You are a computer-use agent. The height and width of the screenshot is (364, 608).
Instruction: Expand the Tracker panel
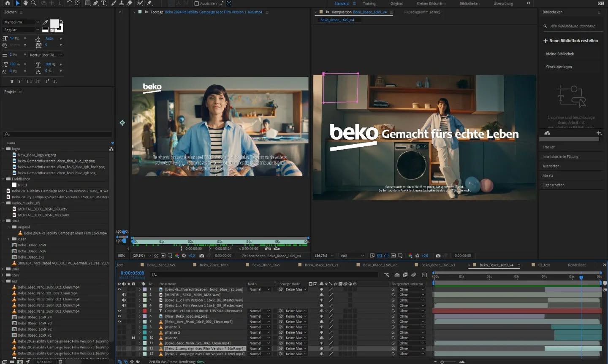(x=548, y=147)
